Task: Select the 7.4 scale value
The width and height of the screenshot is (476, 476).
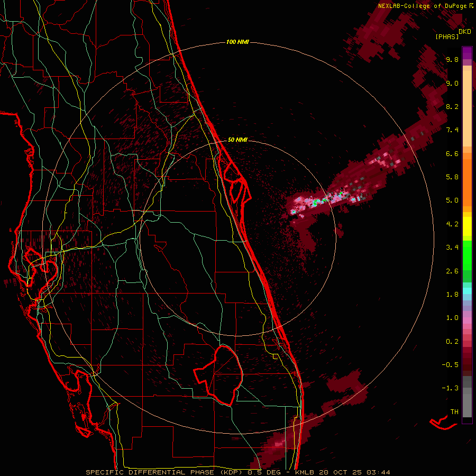Action: [x=452, y=130]
